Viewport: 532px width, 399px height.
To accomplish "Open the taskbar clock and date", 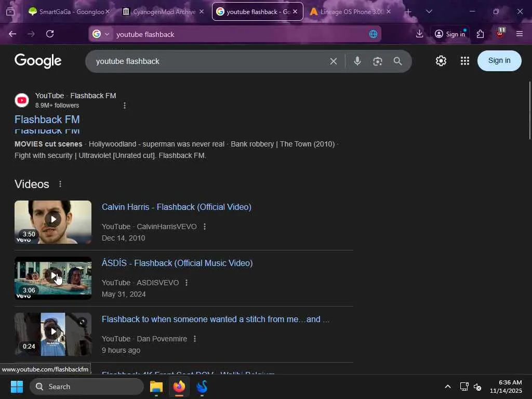I will 506,387.
